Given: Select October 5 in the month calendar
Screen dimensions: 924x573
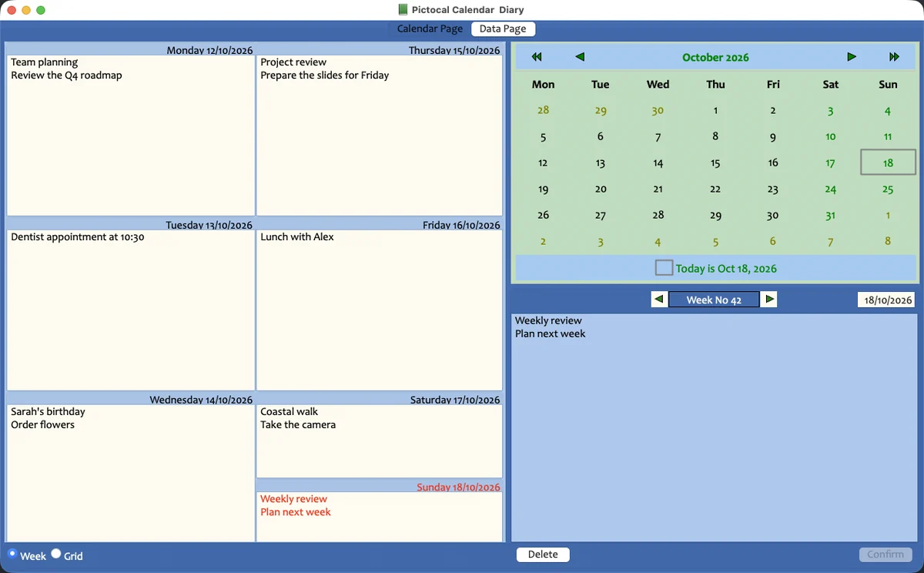Looking at the screenshot, I should 543,137.
